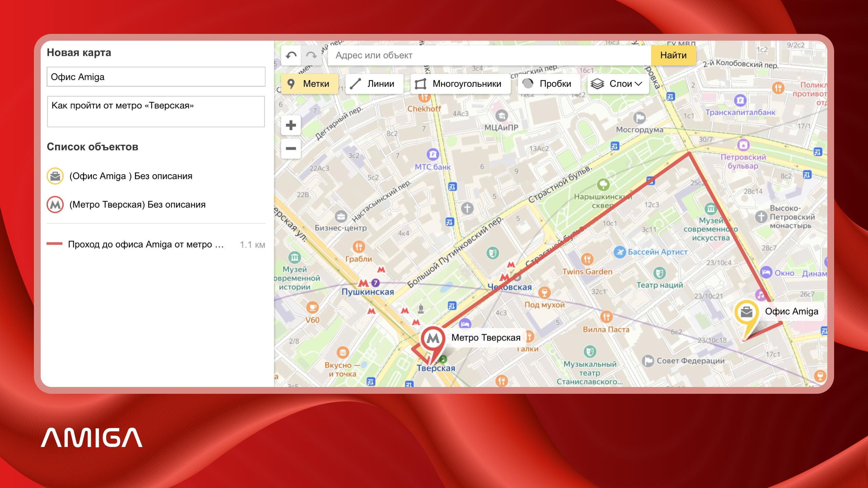Select the Проход до офиса route line item

pos(146,244)
